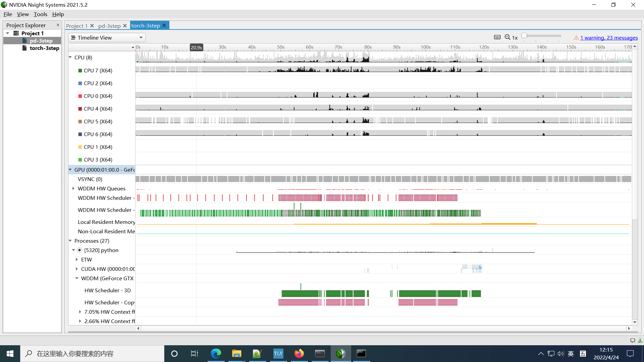Select the radio button for [5320] python process
This screenshot has width=644, height=362.
coord(79,250)
